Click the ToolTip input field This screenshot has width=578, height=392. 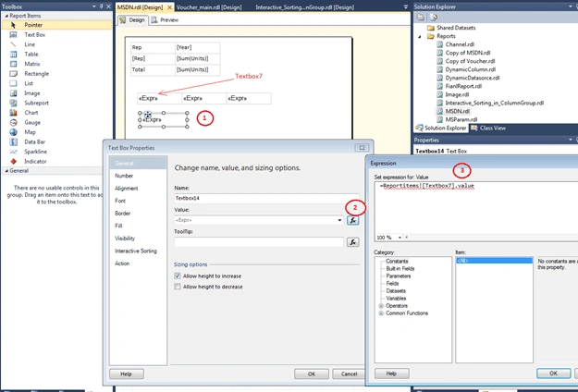coord(259,242)
